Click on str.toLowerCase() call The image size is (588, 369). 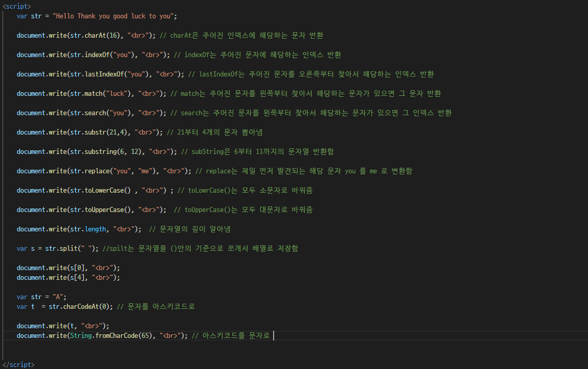tap(100, 191)
